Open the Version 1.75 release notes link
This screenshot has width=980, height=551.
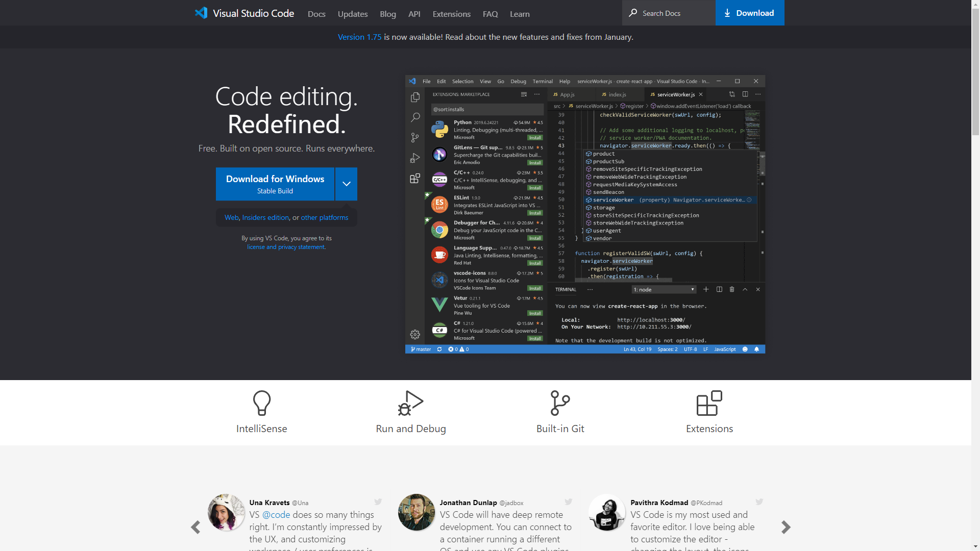click(x=360, y=37)
